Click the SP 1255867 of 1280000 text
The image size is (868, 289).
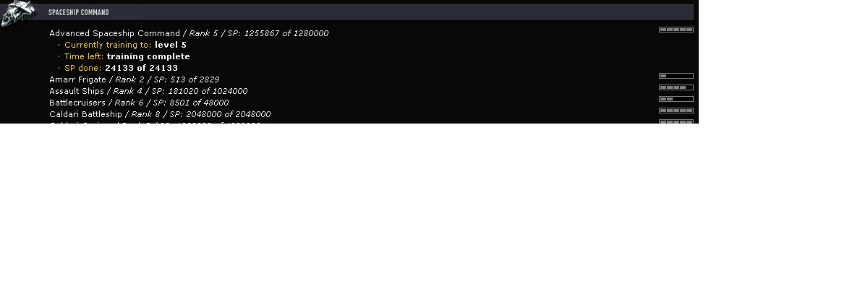pos(278,33)
